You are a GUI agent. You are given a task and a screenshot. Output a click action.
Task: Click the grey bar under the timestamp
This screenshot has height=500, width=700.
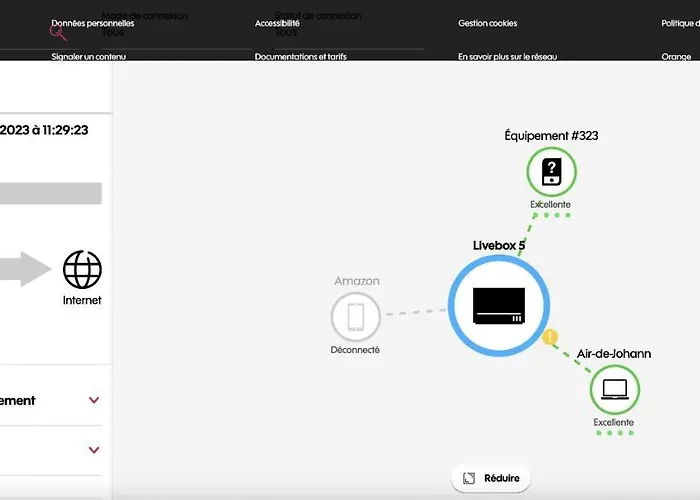tap(51, 193)
